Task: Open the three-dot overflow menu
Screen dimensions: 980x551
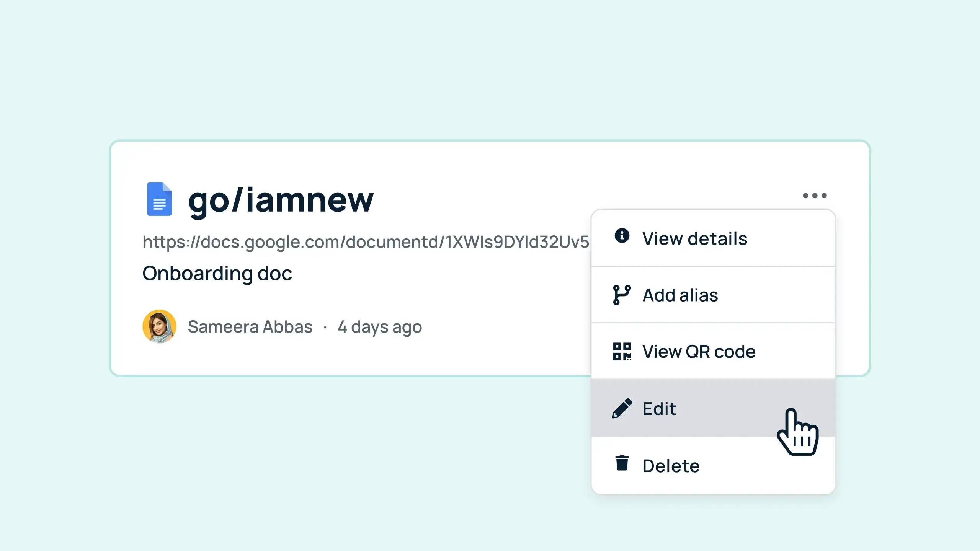Action: coord(815,196)
